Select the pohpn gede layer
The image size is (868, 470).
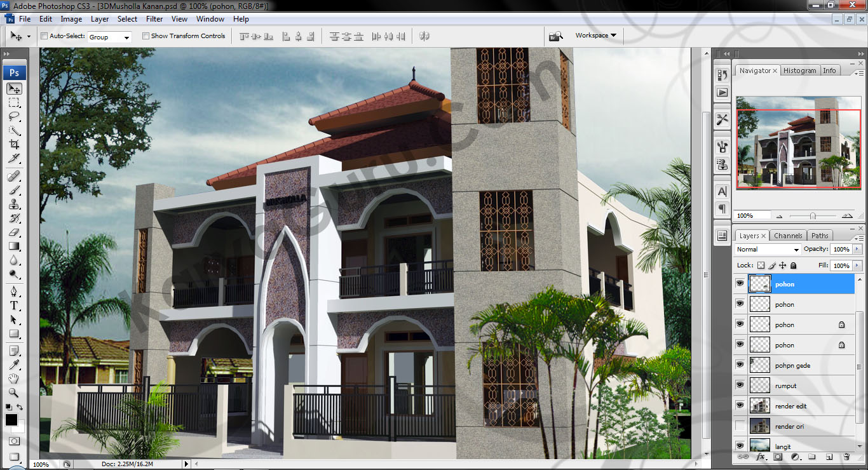pos(792,365)
